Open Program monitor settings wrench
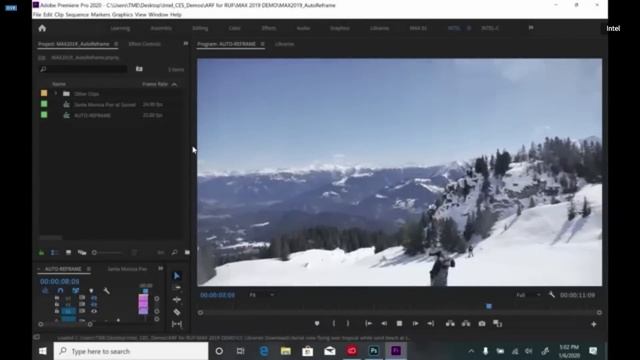The width and height of the screenshot is (640, 360). [x=551, y=295]
